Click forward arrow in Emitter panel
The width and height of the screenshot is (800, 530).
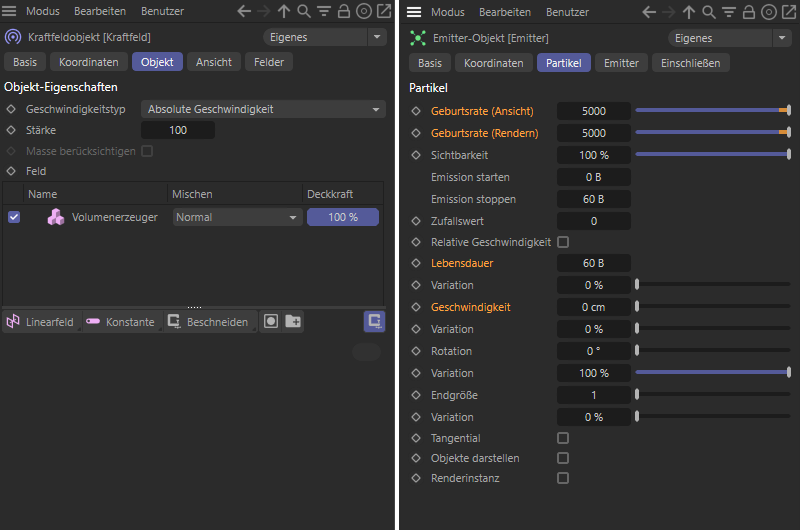pyautogui.click(x=668, y=12)
